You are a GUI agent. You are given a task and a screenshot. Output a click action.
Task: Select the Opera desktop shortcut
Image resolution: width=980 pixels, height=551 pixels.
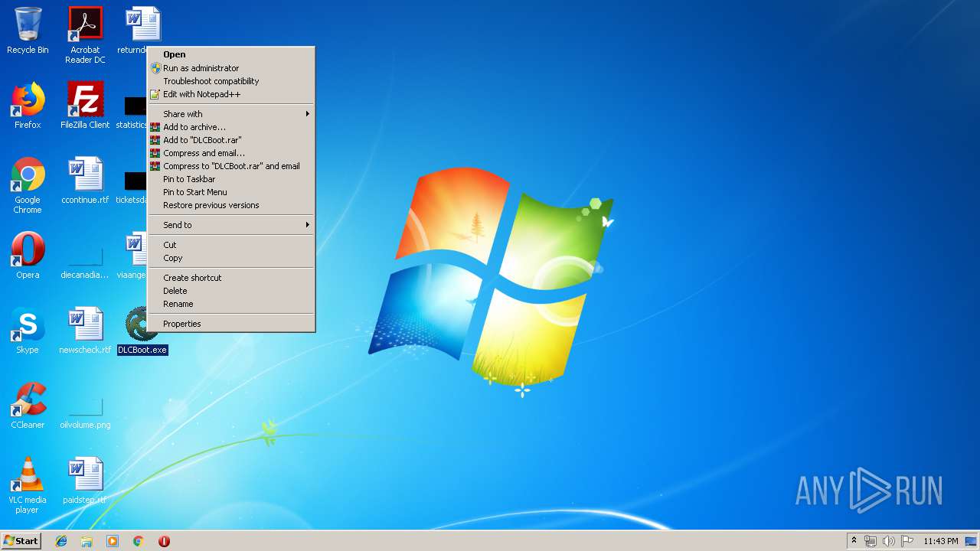[28, 256]
